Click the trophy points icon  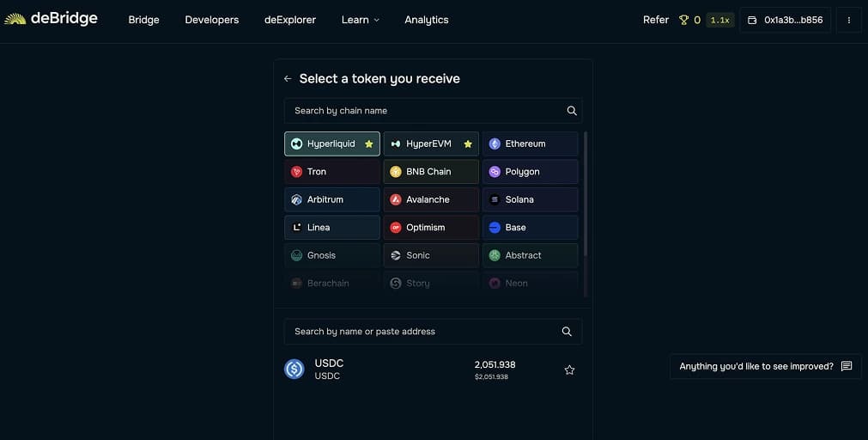coord(684,20)
